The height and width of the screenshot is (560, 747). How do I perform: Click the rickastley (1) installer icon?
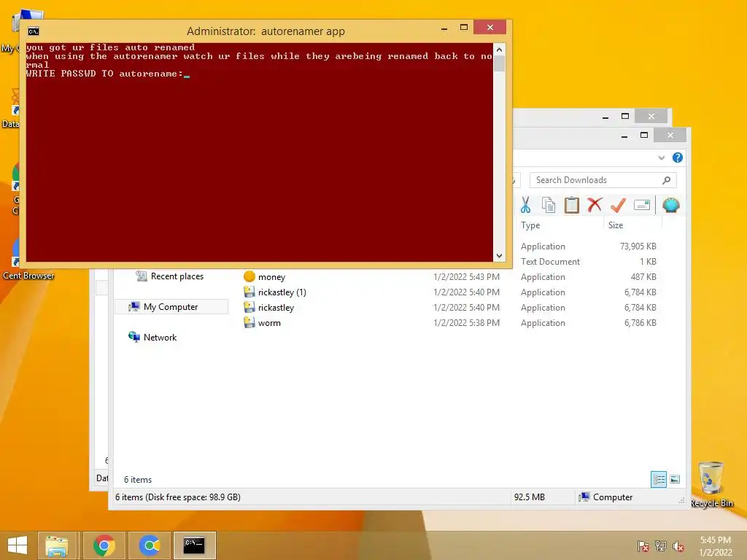(x=249, y=292)
